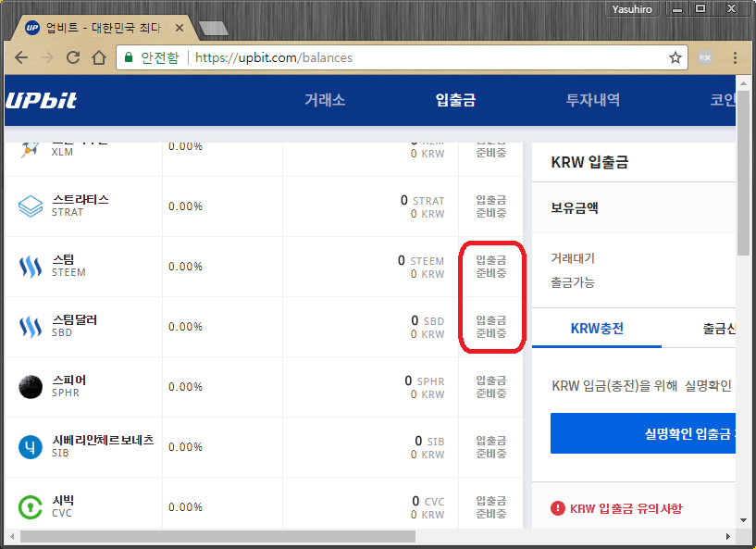Click the vertical scrollbar thumb

tap(743, 173)
